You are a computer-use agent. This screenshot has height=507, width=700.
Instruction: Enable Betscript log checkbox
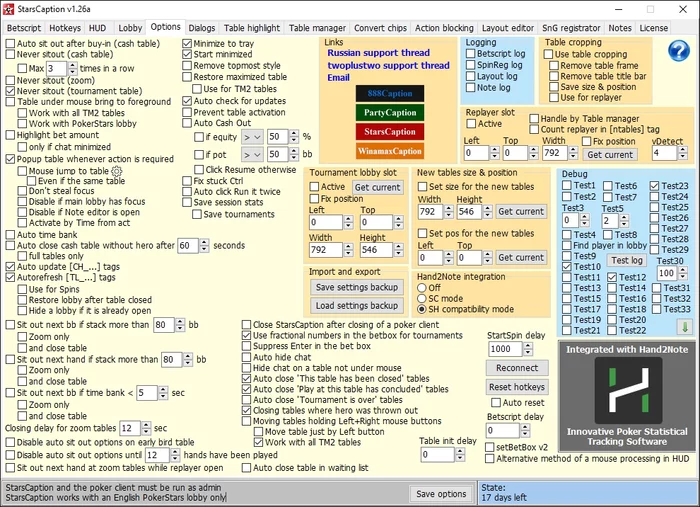pos(471,54)
